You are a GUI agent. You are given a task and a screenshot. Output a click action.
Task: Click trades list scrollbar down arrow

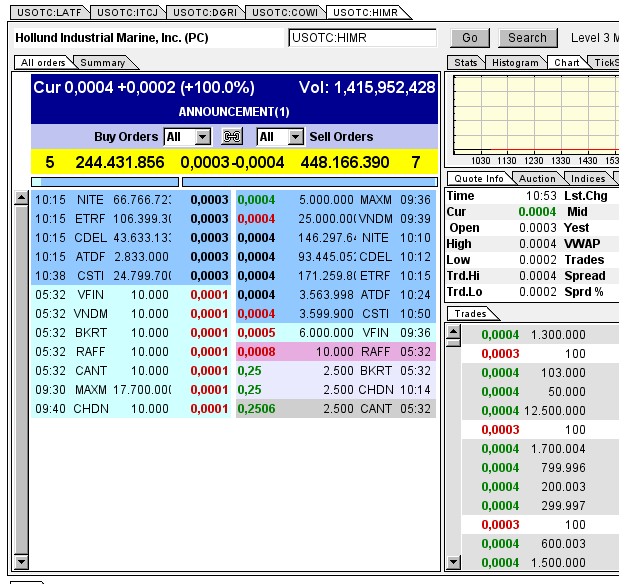point(453,562)
